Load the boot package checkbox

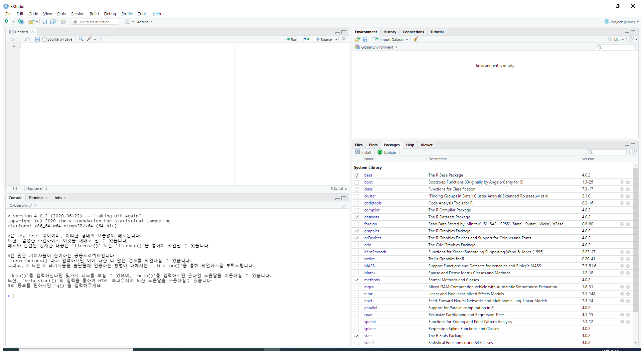click(357, 182)
